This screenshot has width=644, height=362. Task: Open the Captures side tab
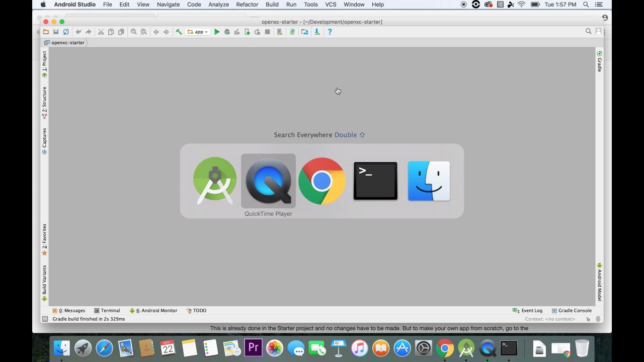point(44,141)
